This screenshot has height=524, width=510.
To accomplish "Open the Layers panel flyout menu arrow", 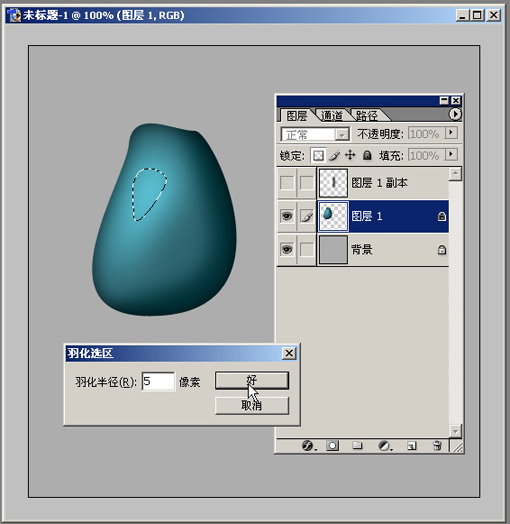I will (x=455, y=114).
